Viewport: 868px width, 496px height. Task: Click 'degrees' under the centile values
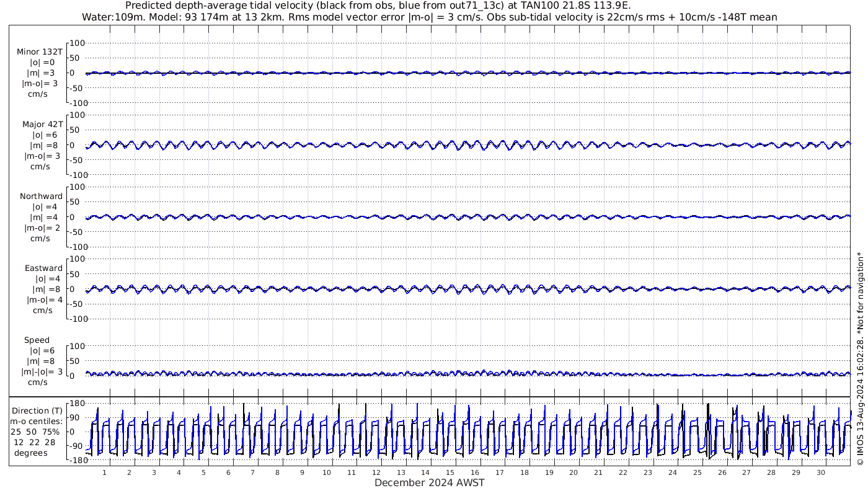pos(32,453)
